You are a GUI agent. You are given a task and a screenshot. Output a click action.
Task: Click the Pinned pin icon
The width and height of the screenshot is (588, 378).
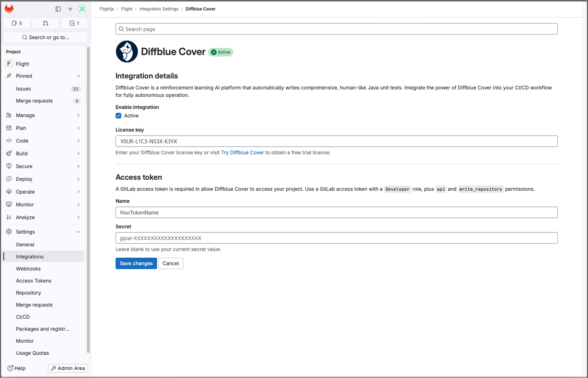tap(9, 76)
